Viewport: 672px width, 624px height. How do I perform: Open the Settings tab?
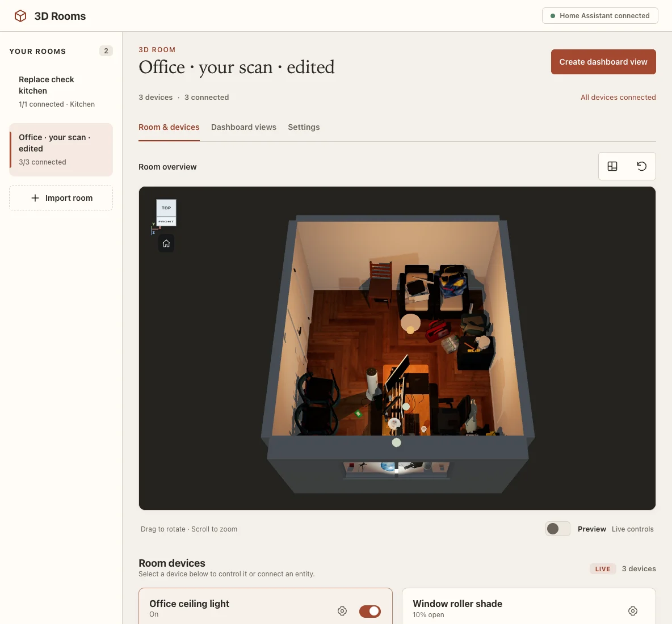point(304,127)
